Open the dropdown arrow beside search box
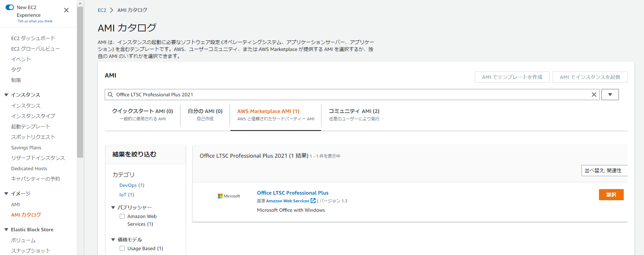 tap(610, 95)
